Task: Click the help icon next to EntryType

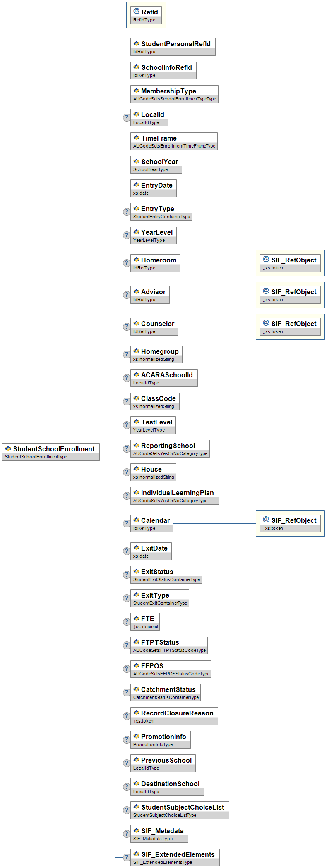Action: click(x=127, y=212)
